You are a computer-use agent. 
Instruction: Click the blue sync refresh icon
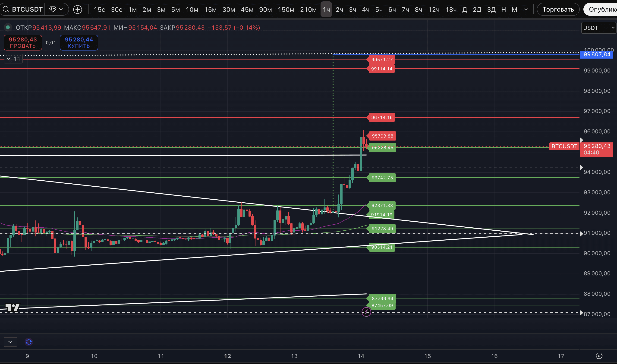pos(29,342)
